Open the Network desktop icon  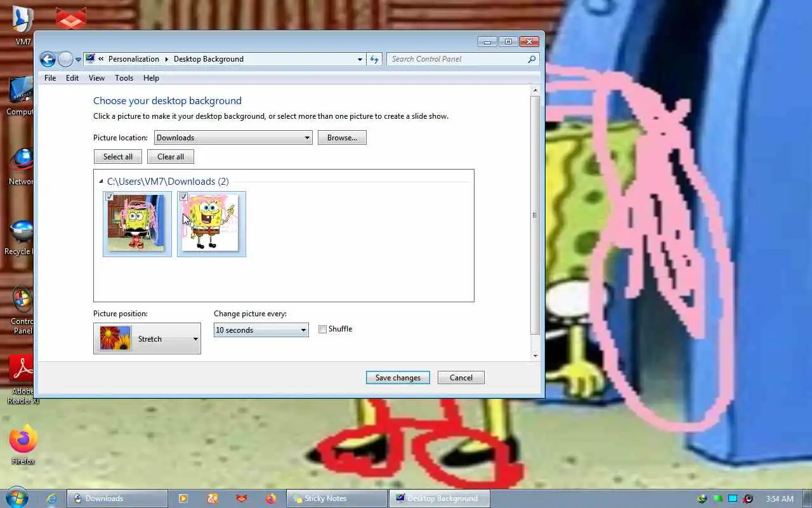(x=22, y=166)
